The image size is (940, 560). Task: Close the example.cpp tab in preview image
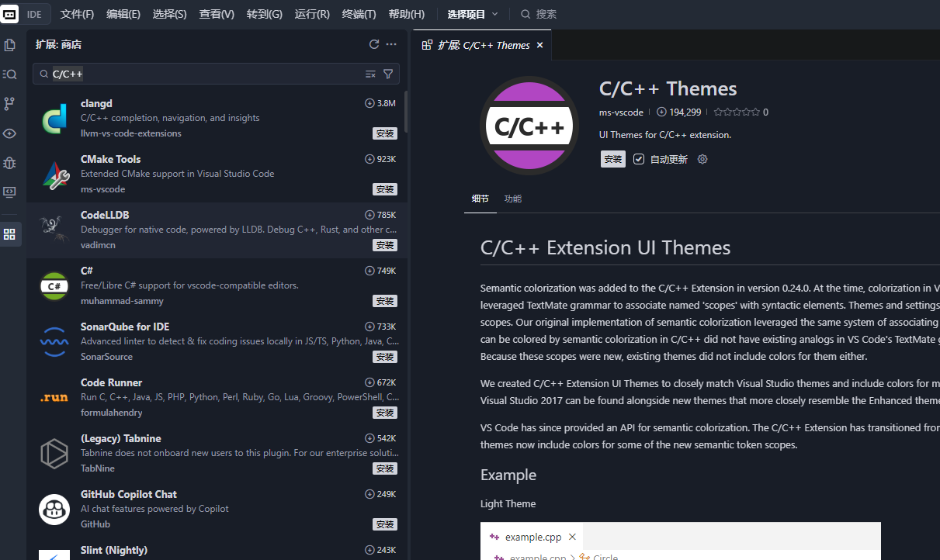click(x=572, y=537)
